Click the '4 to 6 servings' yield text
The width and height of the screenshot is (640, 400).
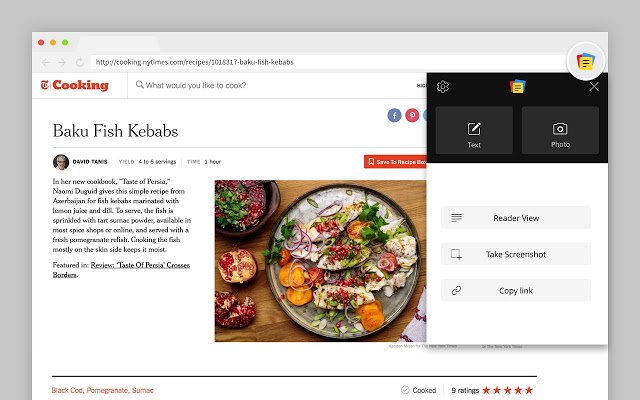(x=157, y=162)
